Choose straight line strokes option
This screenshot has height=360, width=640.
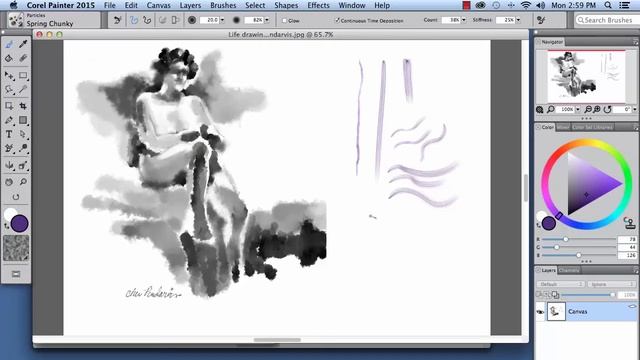tap(147, 20)
